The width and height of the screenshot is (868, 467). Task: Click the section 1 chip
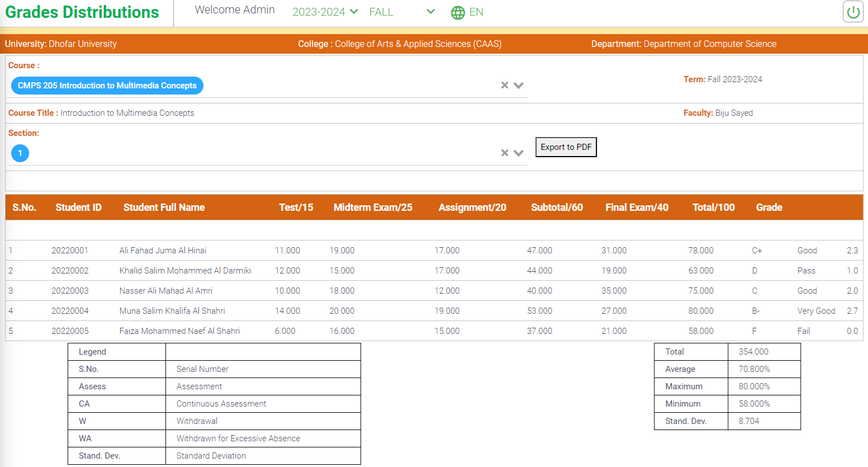tap(20, 153)
